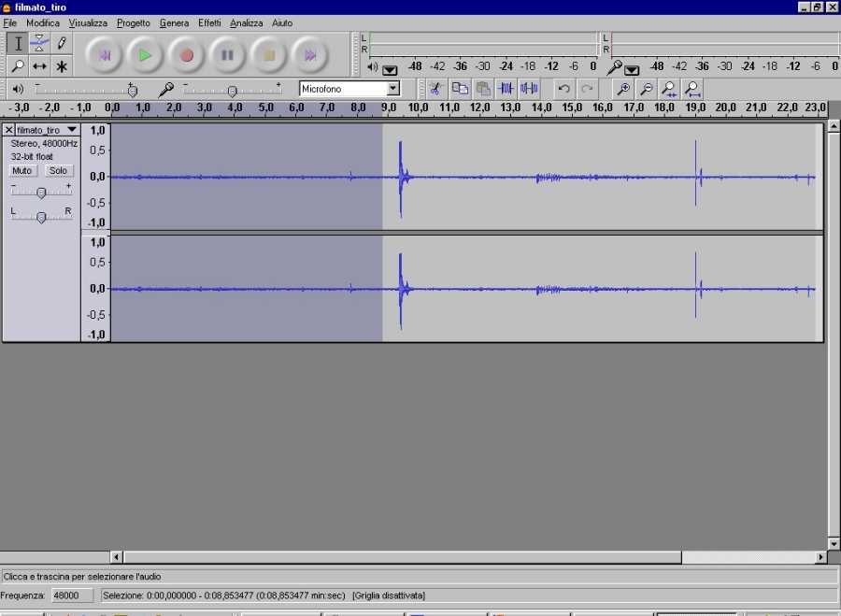Viewport: 841px width, 616px height.
Task: Click the horizontal scrollbar left arrow
Action: 117,557
